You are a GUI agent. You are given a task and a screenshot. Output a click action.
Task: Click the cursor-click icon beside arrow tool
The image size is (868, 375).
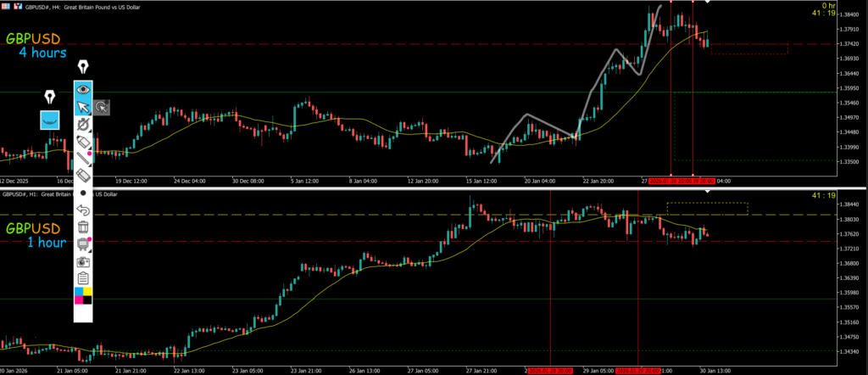click(x=101, y=107)
